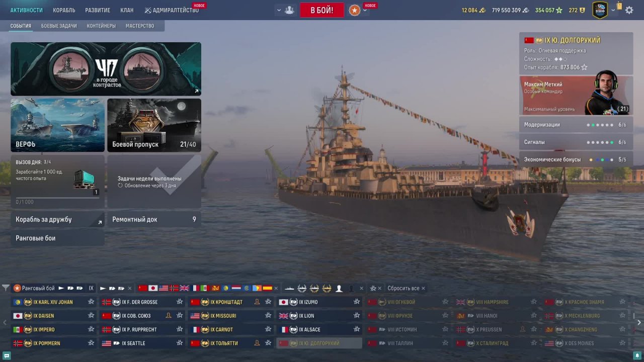Open the ВЕРФЬ dockyard thumbnail
The image size is (644, 362).
click(58, 125)
